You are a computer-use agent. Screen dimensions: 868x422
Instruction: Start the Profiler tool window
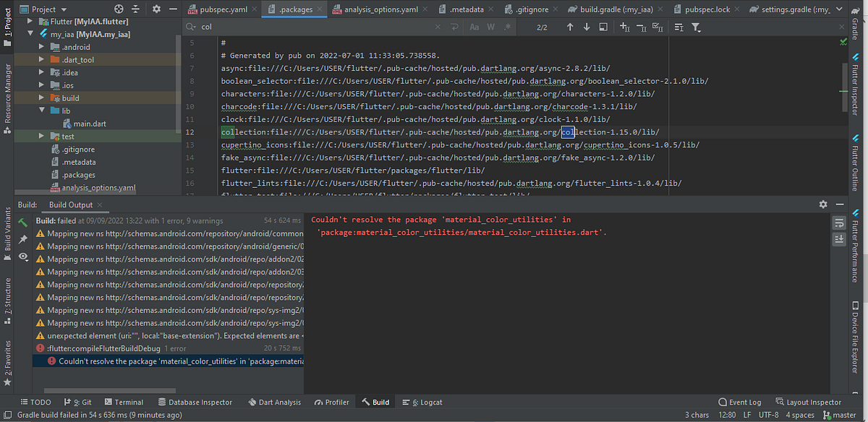331,402
